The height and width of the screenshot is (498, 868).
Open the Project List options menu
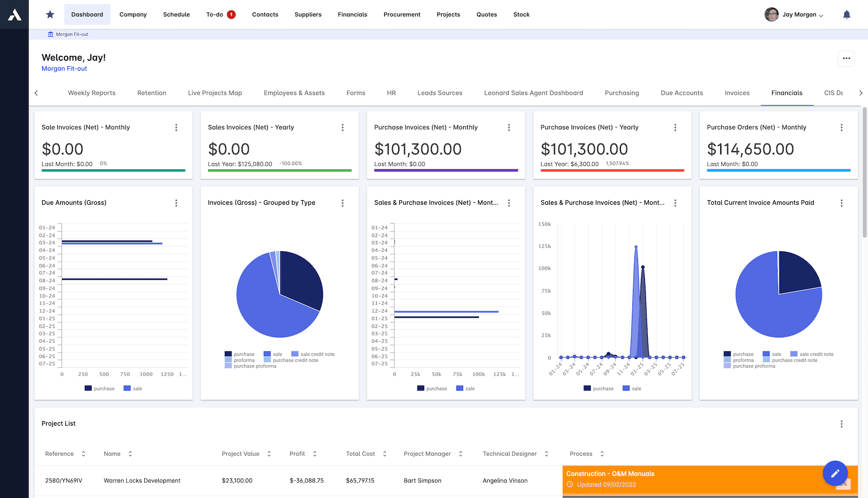tap(841, 424)
